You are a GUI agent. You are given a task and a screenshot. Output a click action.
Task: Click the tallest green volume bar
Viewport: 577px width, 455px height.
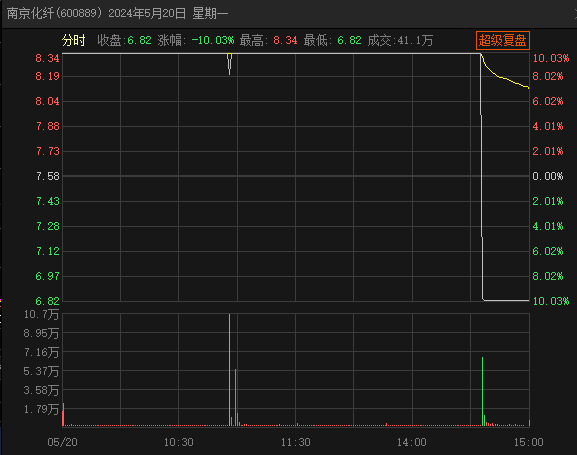tap(229, 370)
